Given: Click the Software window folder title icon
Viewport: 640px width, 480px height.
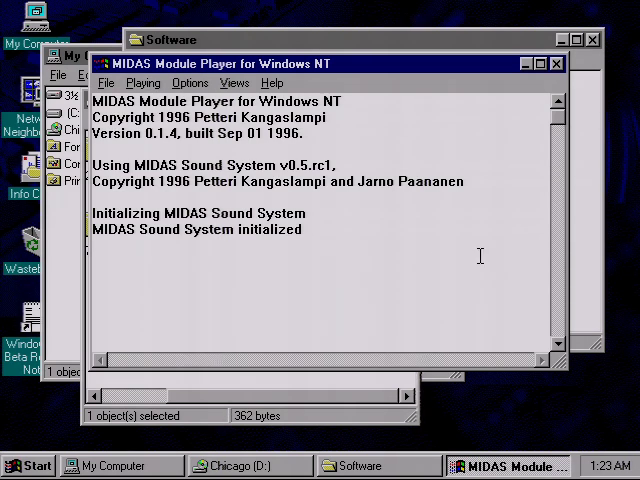Looking at the screenshot, I should click(136, 40).
